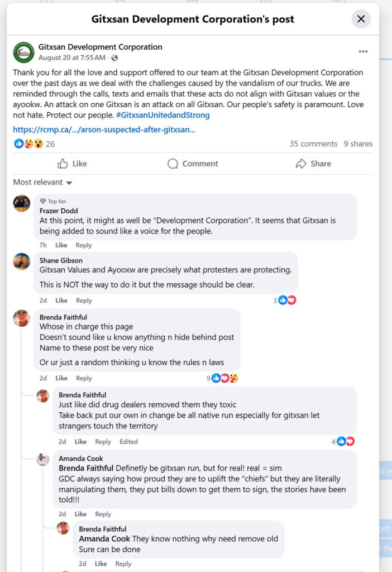View reactions on Shane Gibson's comment
The height and width of the screenshot is (572, 392).
click(x=287, y=301)
